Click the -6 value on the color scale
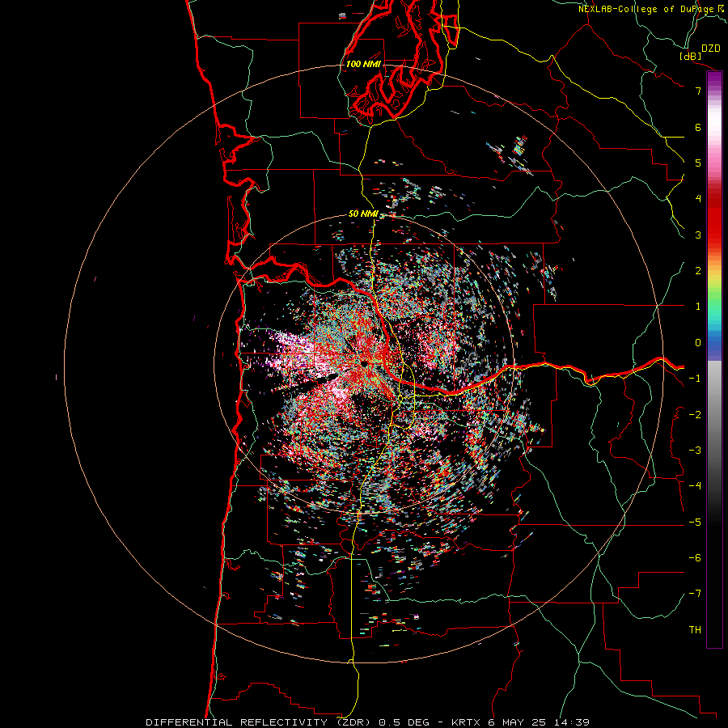This screenshot has width=728, height=728. click(695, 558)
